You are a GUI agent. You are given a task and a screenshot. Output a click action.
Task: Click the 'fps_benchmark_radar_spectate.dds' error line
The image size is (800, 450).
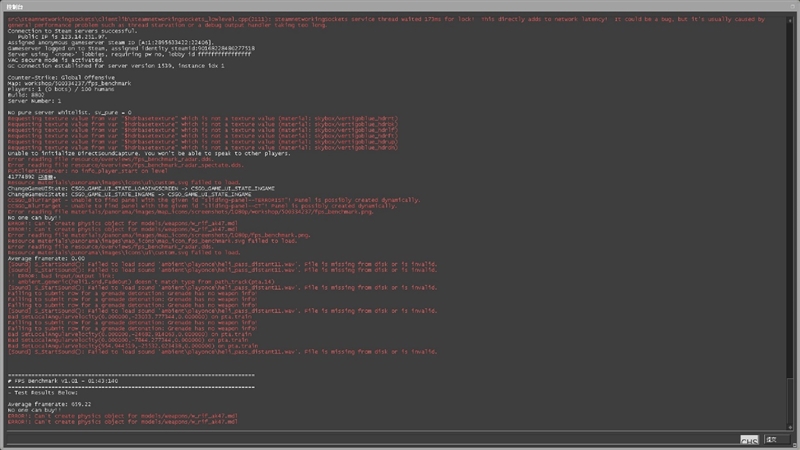126,165
